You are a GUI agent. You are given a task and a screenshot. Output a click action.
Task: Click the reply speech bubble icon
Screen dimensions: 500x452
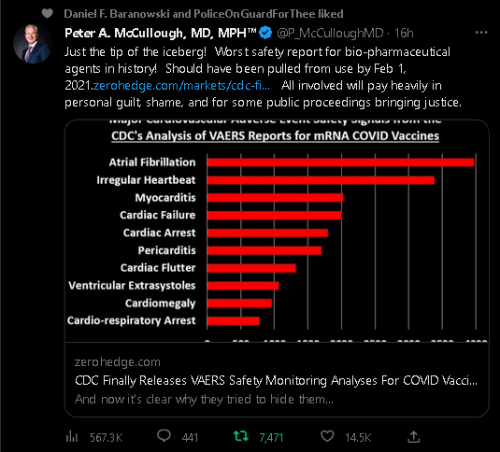[x=164, y=436]
